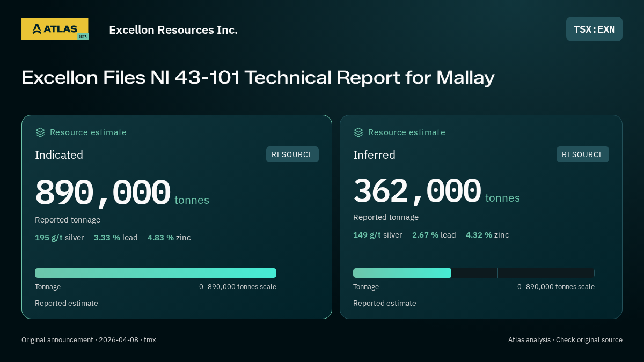Viewport: 644px width, 362px height.
Task: Click Resource estimate heading in Inferred card
Action: (406, 132)
